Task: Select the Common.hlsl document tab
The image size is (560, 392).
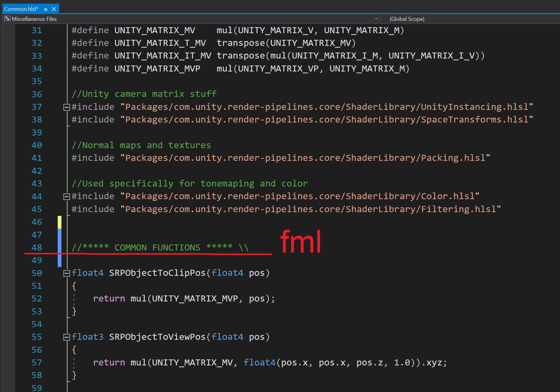Action: tap(21, 9)
